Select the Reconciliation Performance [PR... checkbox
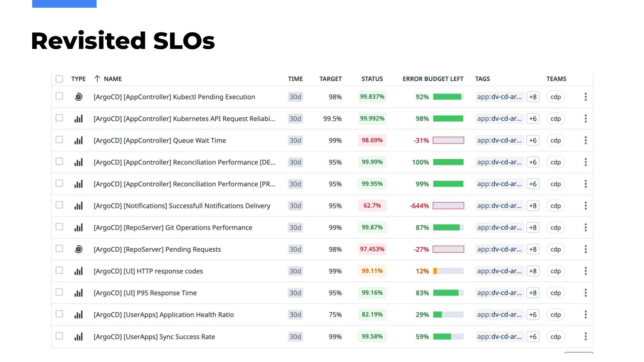The image size is (644, 362). click(59, 183)
